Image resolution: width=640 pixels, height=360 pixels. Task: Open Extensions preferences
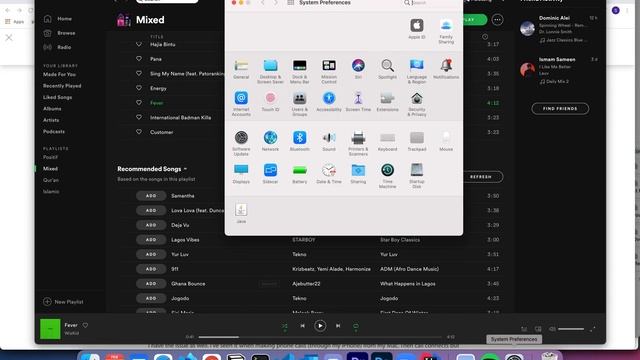click(387, 101)
